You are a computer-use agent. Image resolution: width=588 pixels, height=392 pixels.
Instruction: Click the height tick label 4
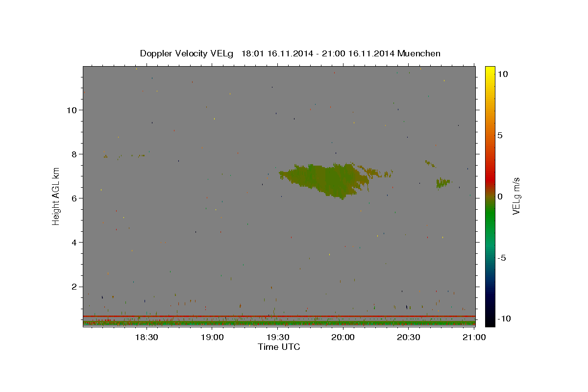coord(74,242)
